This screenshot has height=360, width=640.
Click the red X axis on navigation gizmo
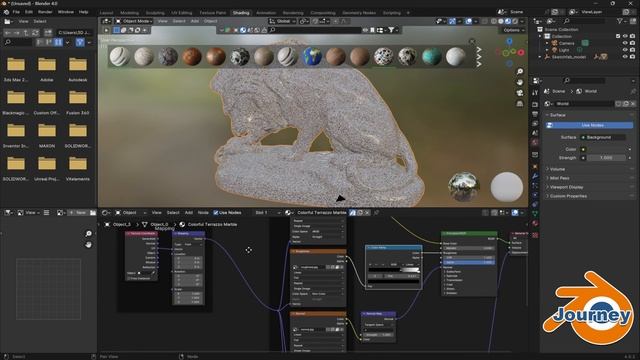click(521, 53)
